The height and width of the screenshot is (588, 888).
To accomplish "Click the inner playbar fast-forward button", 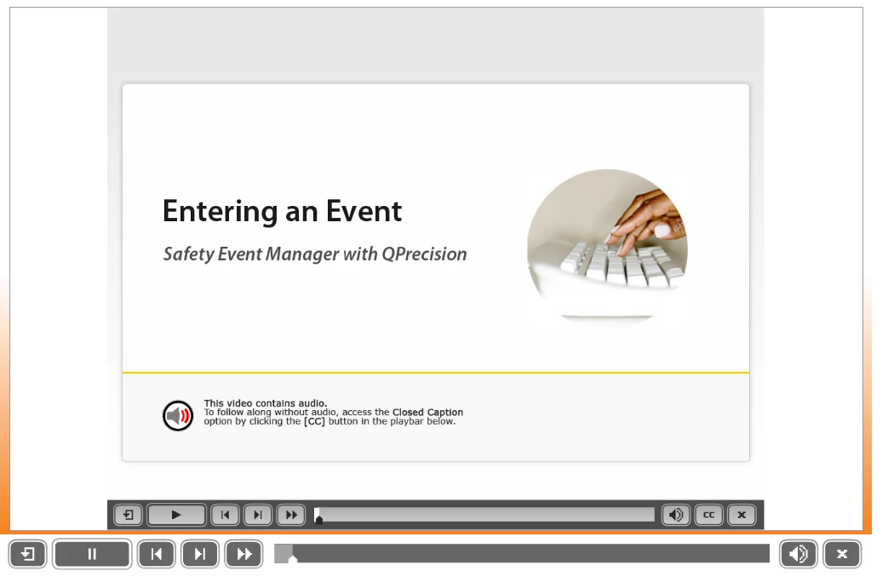I will click(291, 515).
